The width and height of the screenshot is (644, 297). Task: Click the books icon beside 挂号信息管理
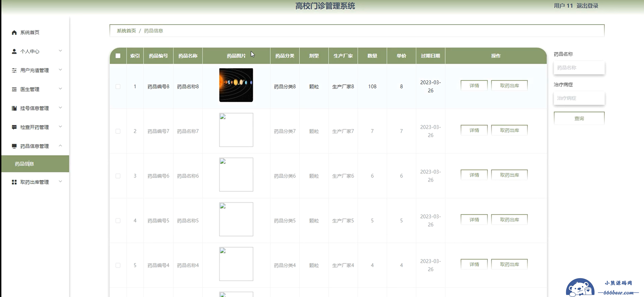tap(14, 108)
